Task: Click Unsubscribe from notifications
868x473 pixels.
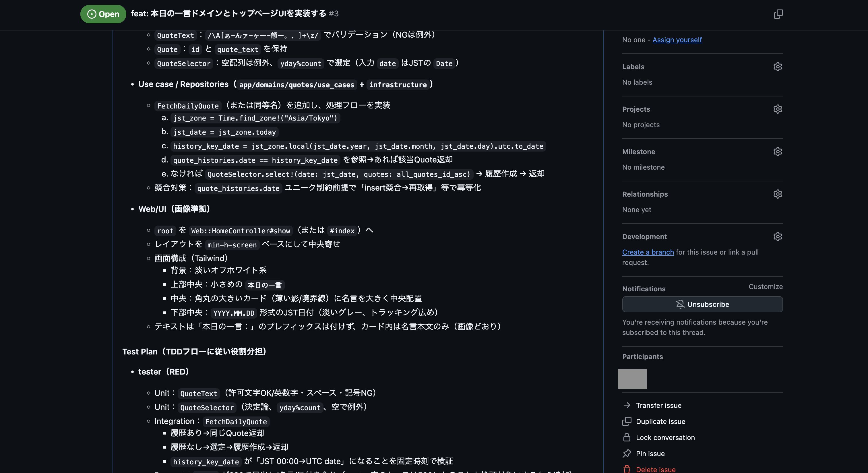Action: pyautogui.click(x=702, y=304)
